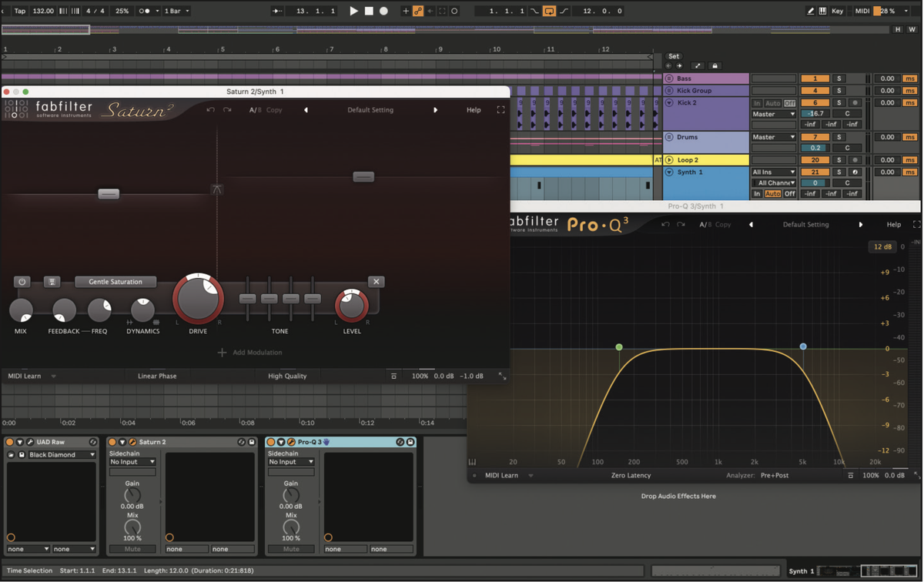Open the Saturn 2 Help menu
This screenshot has height=582, width=924.
(474, 110)
